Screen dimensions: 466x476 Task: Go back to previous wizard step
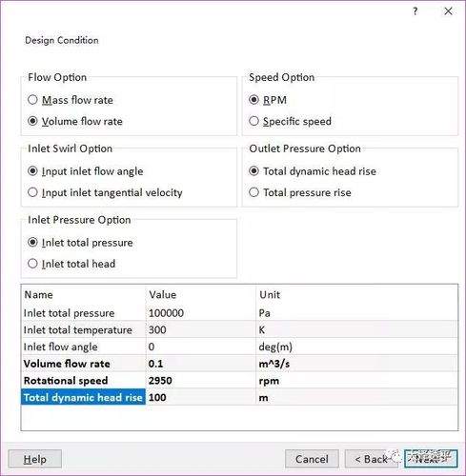coord(372,459)
